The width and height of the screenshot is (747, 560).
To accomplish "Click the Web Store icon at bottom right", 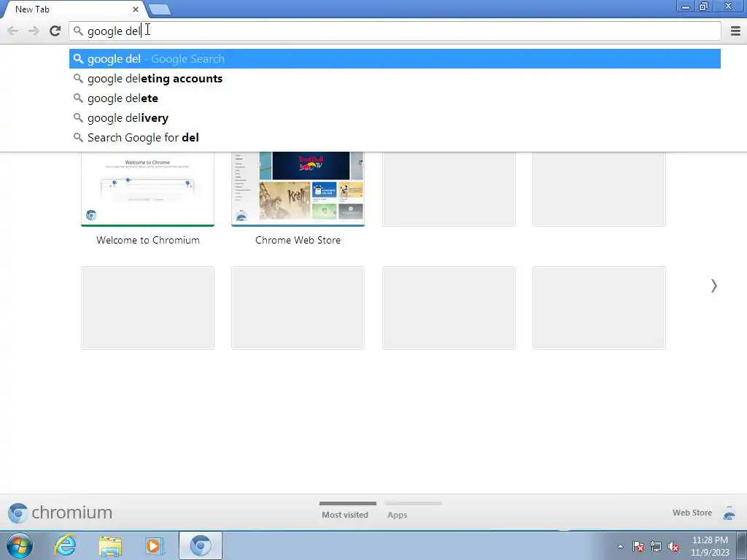I will (729, 513).
